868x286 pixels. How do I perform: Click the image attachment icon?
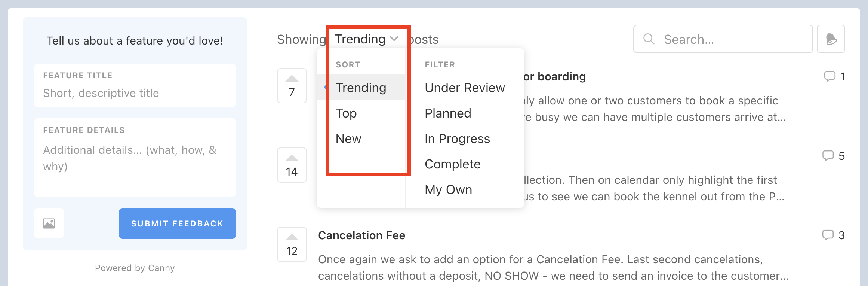tap(49, 223)
